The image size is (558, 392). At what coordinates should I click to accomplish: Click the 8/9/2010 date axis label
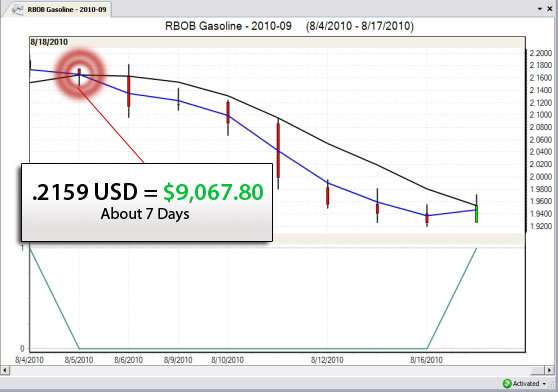(x=178, y=360)
